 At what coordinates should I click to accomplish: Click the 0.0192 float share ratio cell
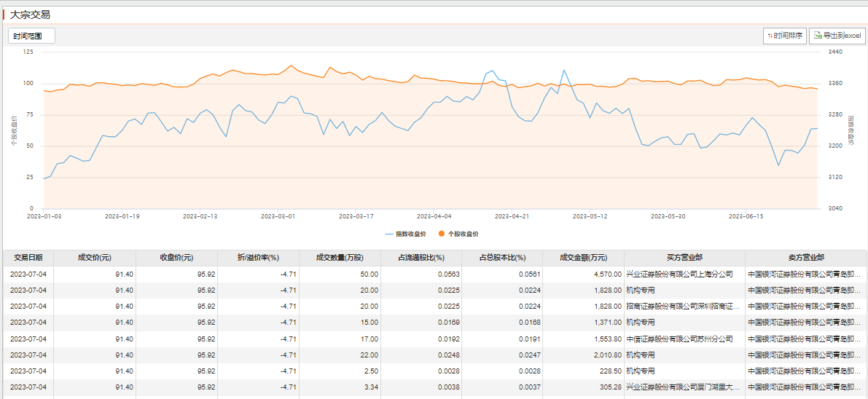[421, 339]
